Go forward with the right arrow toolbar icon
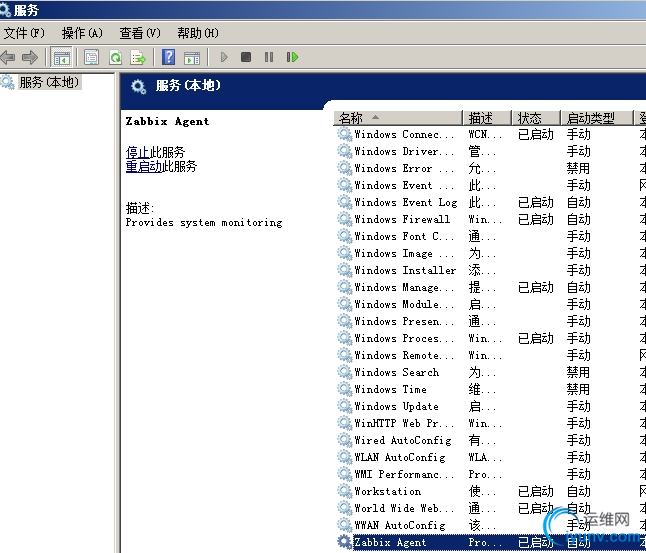646x553 pixels. coord(30,57)
